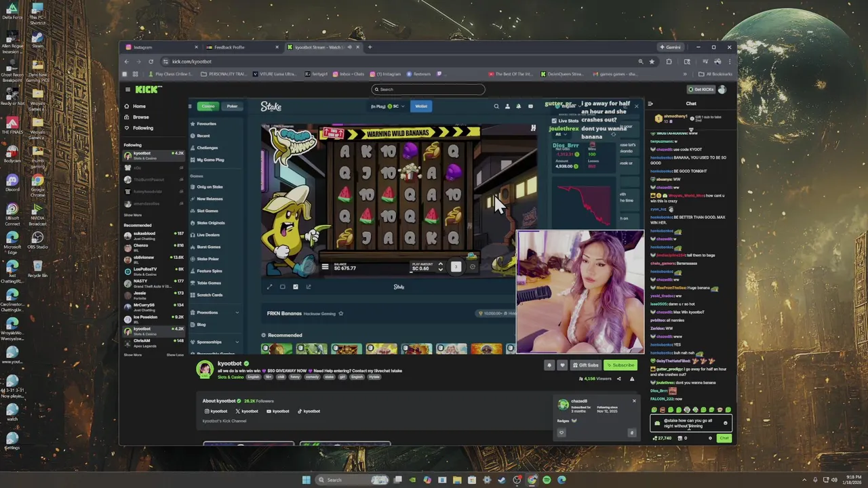The image size is (868, 488).
Task: Open the Stake profile icon
Action: tap(507, 106)
